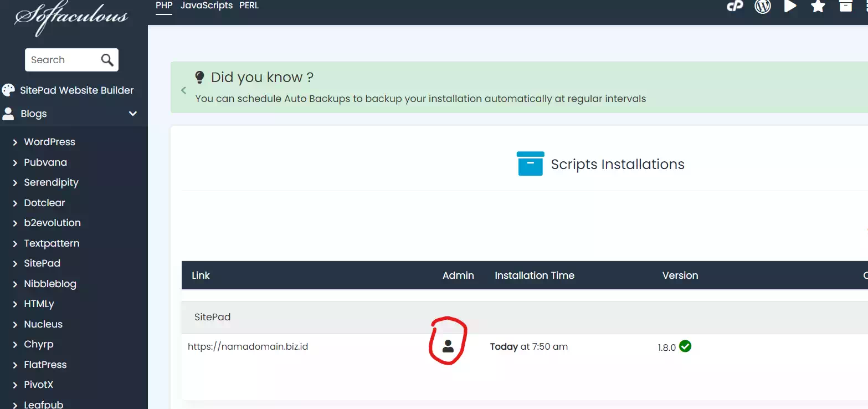Viewport: 868px width, 409px height.
Task: Switch to the PHP tab
Action: (x=164, y=6)
